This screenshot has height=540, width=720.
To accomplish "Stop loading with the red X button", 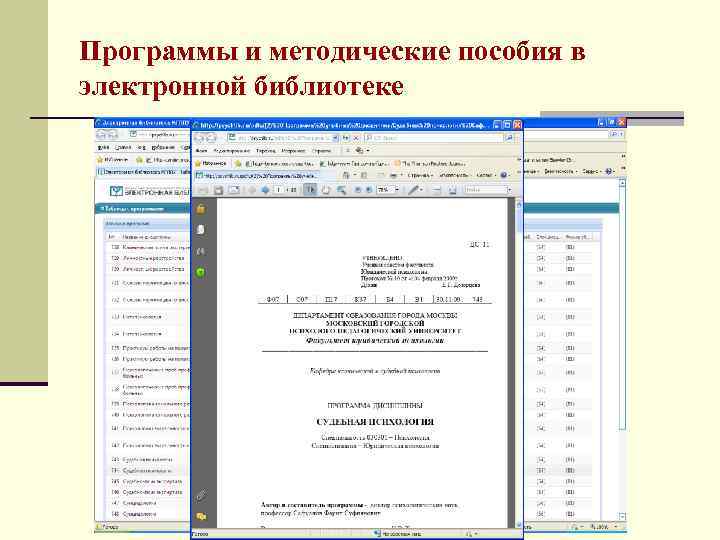I will pos(356,138).
